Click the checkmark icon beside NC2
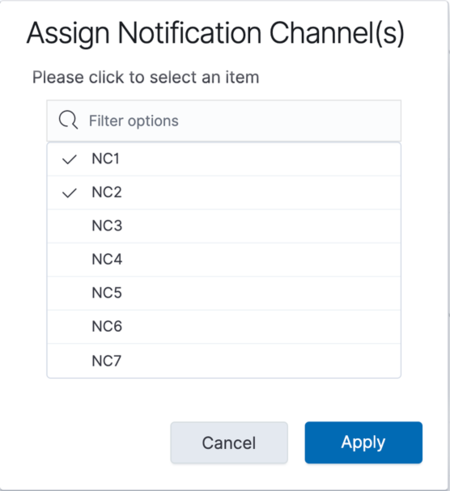 click(x=69, y=193)
